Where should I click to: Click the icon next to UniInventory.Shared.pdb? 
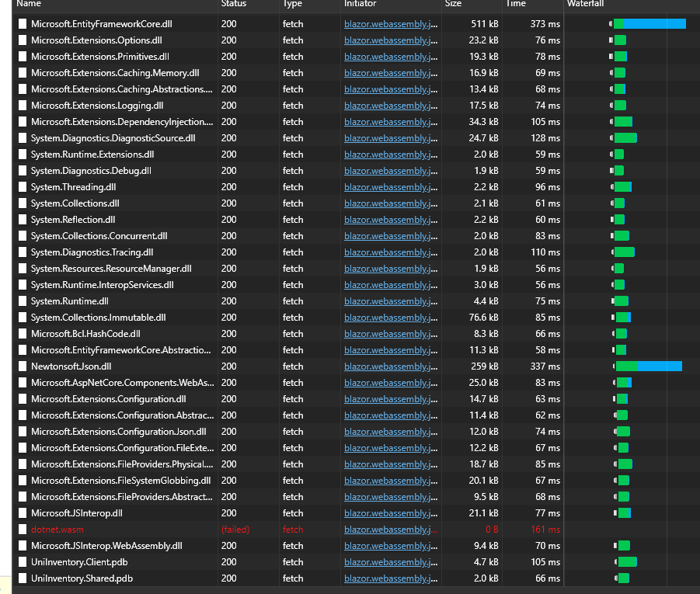coord(22,578)
